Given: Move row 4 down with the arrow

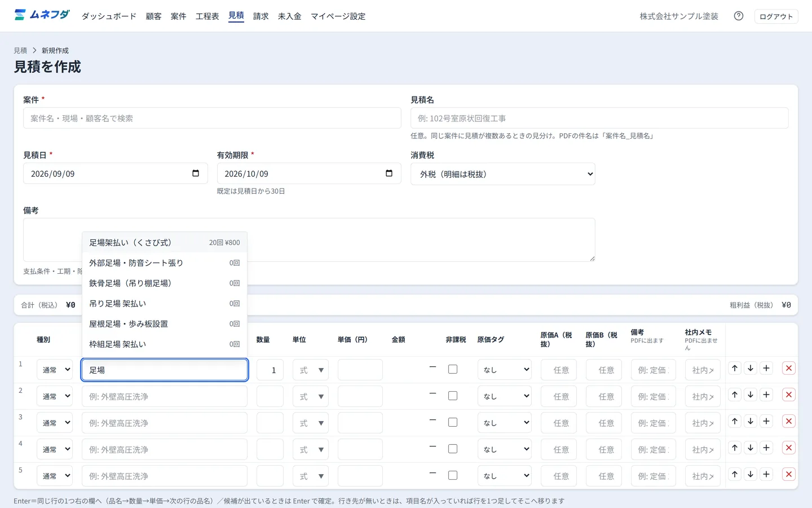Looking at the screenshot, I should 751,448.
